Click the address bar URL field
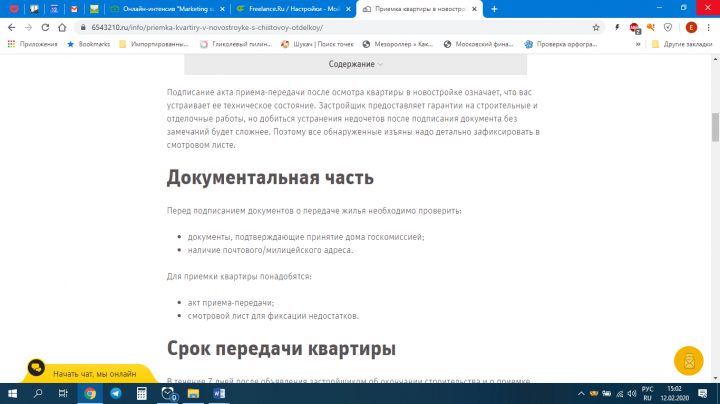 pyautogui.click(x=340, y=28)
